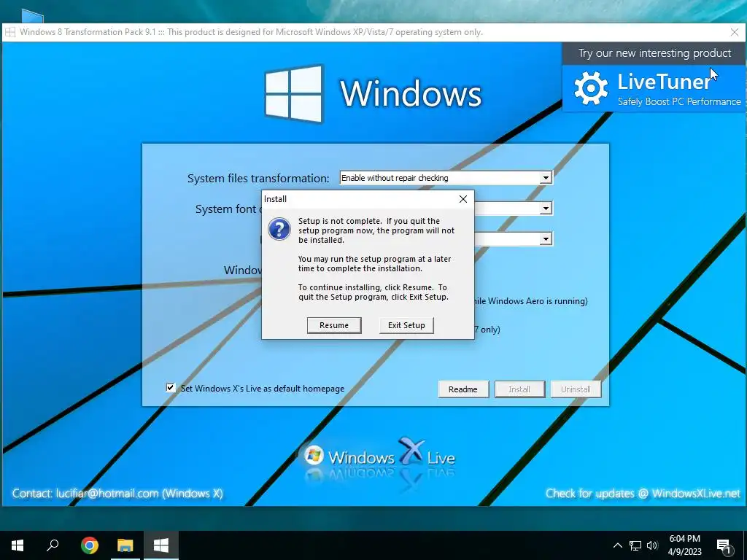Click Check for updates @ WindowsXLive.net
This screenshot has height=560, width=747.
point(643,494)
